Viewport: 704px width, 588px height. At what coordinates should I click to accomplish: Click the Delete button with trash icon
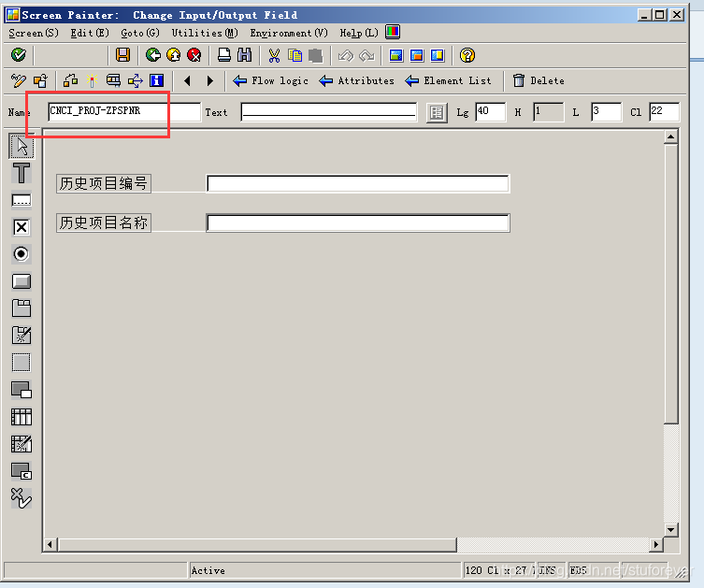[539, 80]
